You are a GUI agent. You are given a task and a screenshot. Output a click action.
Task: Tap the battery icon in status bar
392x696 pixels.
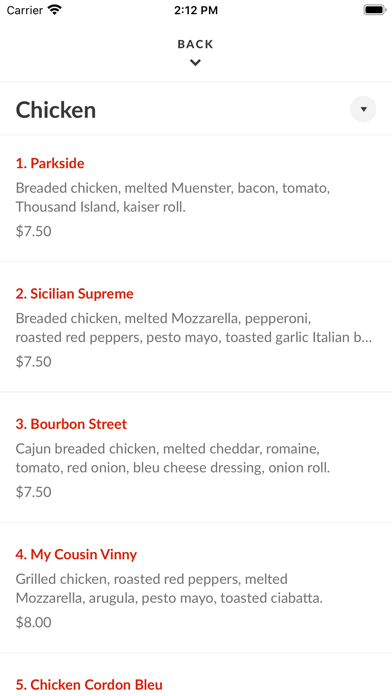click(375, 10)
